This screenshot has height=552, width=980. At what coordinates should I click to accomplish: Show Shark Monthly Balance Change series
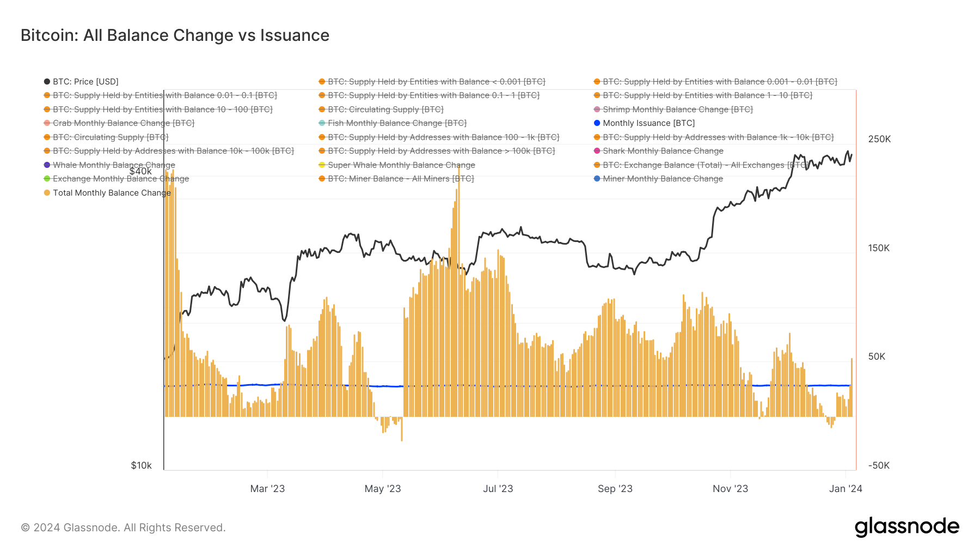point(663,151)
